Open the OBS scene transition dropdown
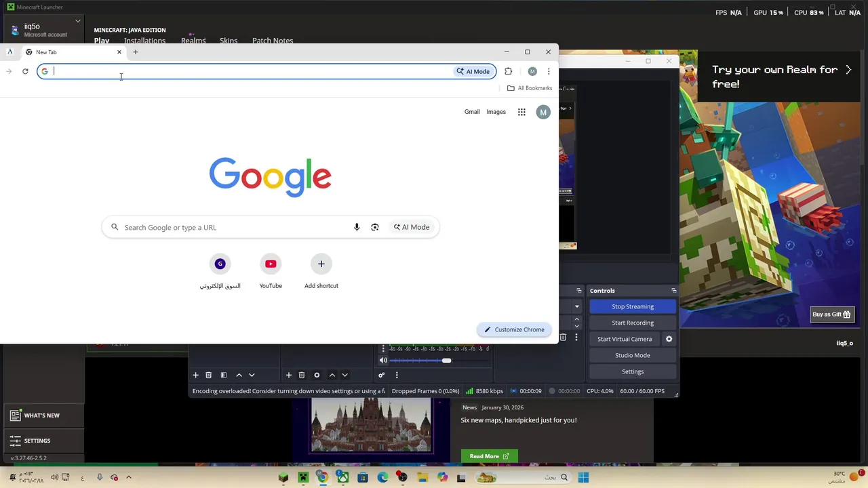Image resolution: width=868 pixels, height=488 pixels. (x=576, y=306)
